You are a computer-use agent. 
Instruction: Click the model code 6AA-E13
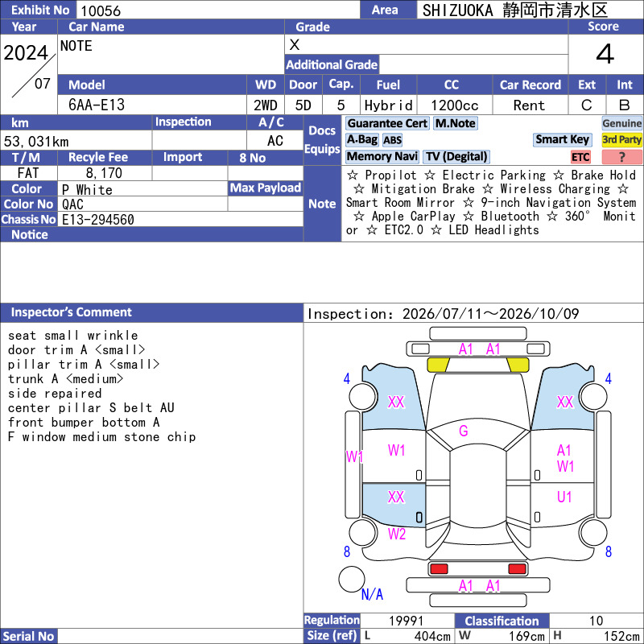click(97, 105)
